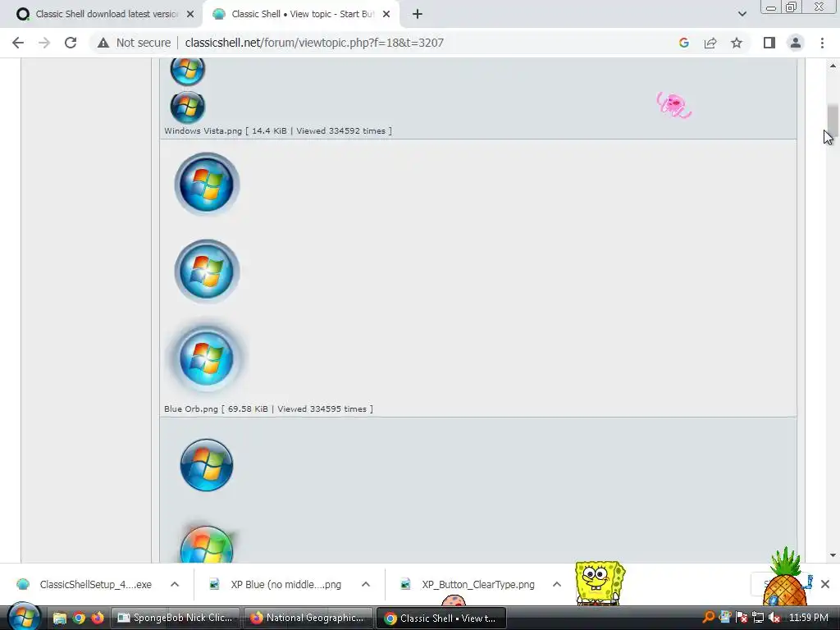
Task: Open the Chrome profile menu
Action: (796, 43)
